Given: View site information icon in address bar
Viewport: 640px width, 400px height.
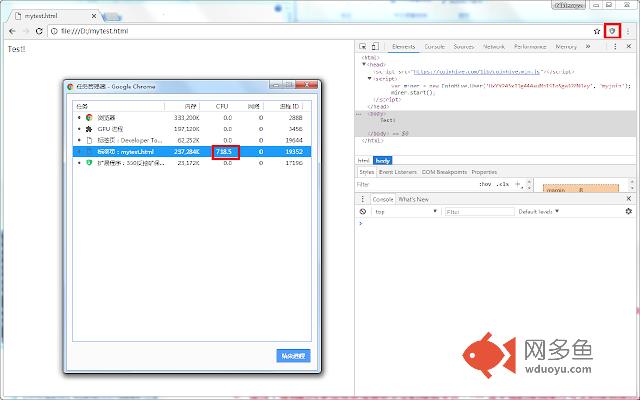Looking at the screenshot, I should [x=54, y=31].
